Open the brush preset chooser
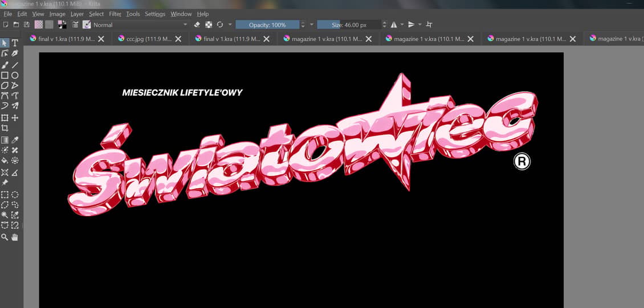 87,25
